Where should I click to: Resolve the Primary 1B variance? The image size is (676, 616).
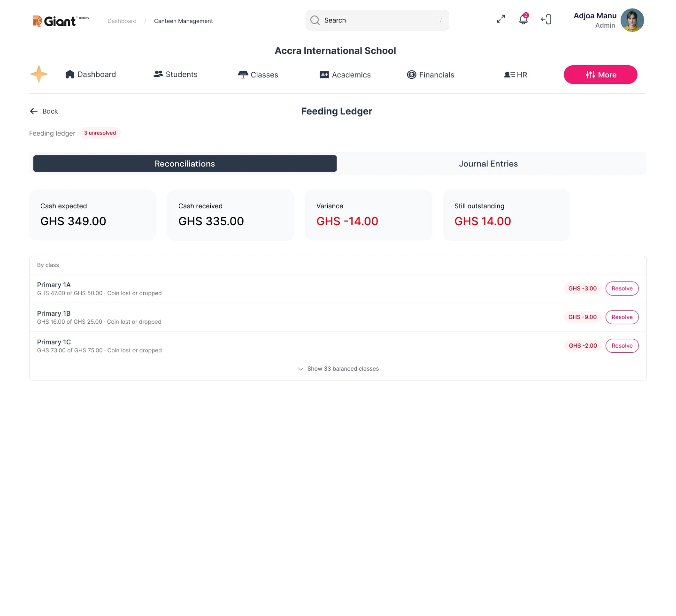click(x=622, y=317)
